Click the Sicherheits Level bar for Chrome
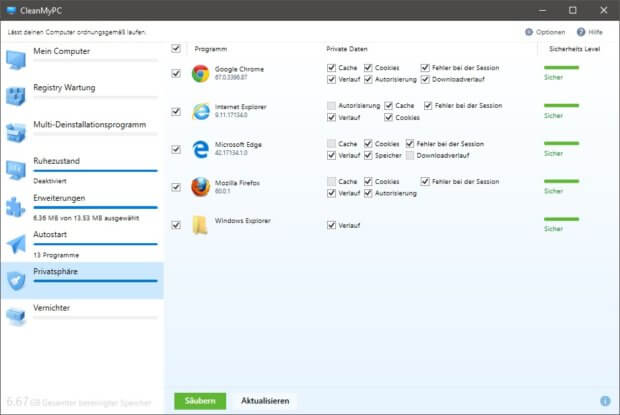Viewport: 620px width, 415px height. 561,68
